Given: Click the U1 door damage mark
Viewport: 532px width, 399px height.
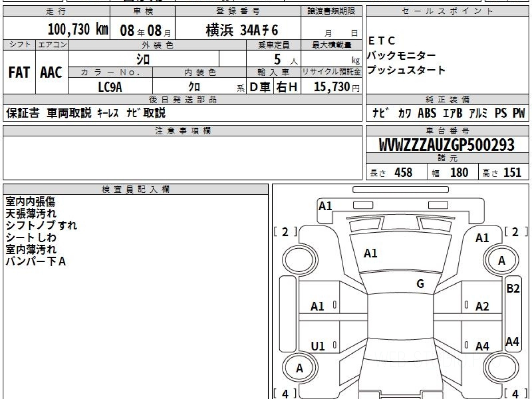Looking at the screenshot, I should tap(318, 346).
